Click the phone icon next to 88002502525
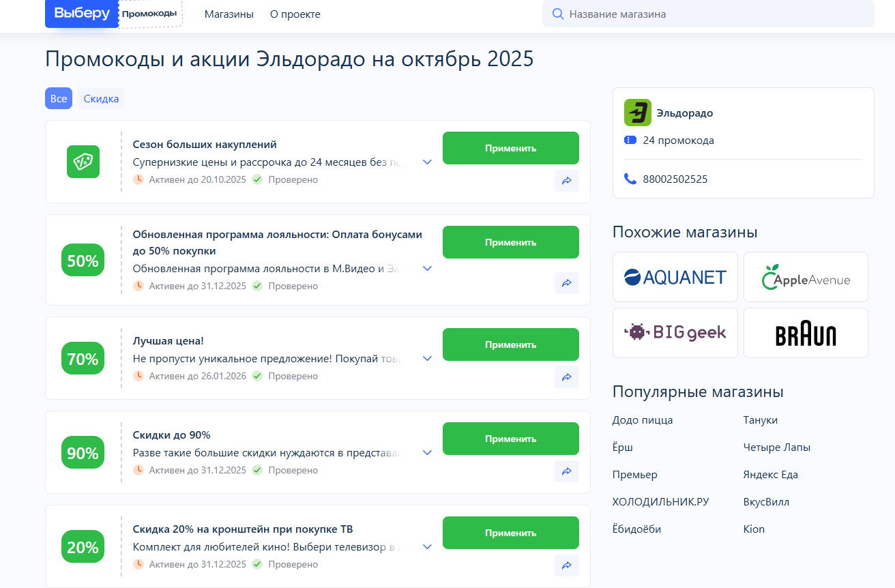This screenshot has height=588, width=895. tap(629, 179)
